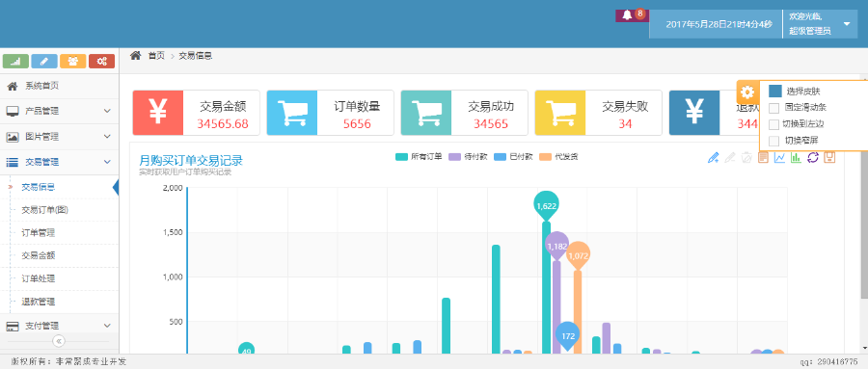This screenshot has height=369, width=868.
Task: Toggle the 待付款 legend series
Action: coord(468,157)
